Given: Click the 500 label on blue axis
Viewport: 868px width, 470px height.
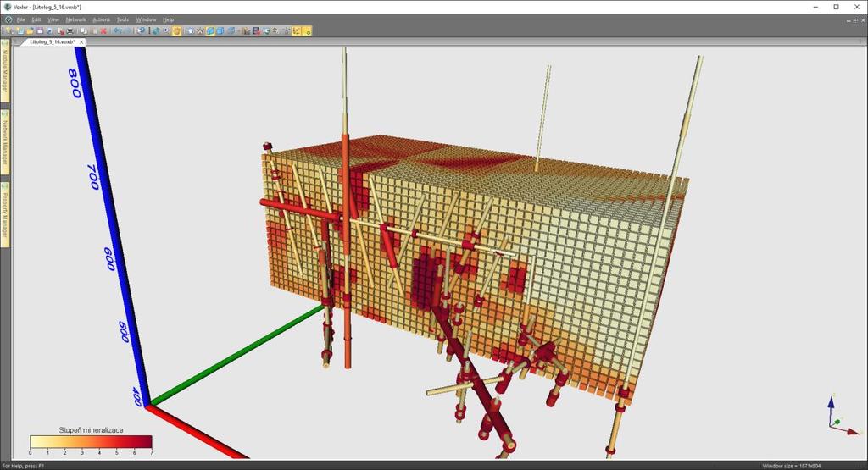Looking at the screenshot, I should [x=124, y=332].
